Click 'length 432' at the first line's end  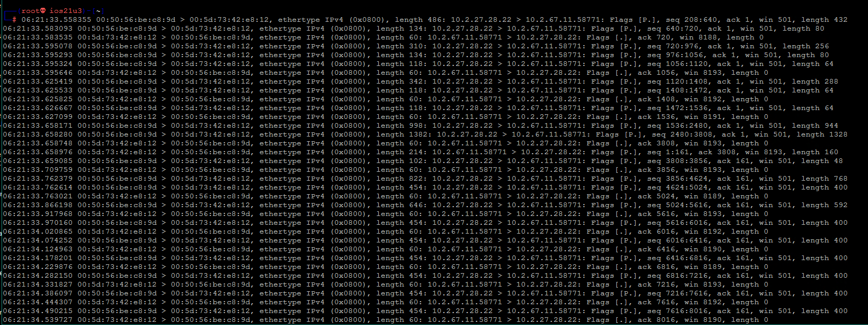pos(824,20)
